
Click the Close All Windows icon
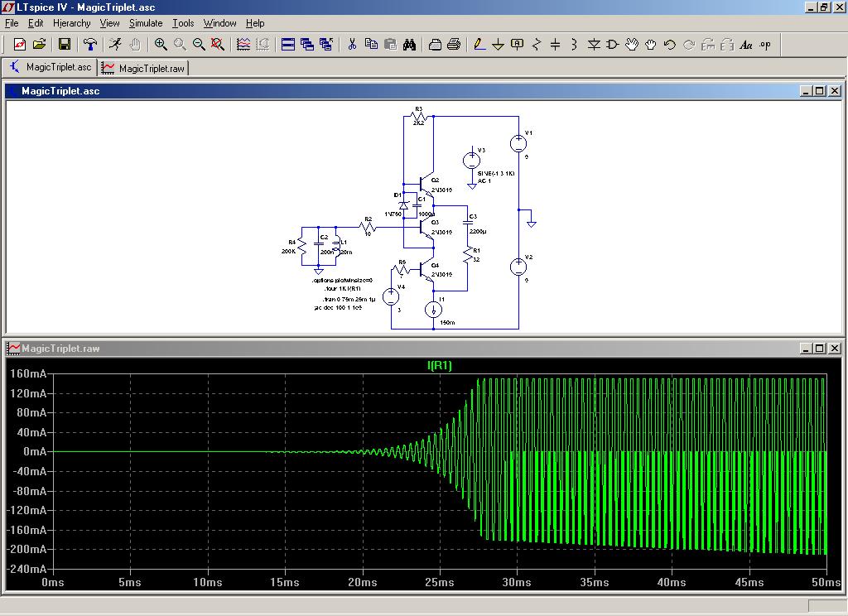point(326,45)
